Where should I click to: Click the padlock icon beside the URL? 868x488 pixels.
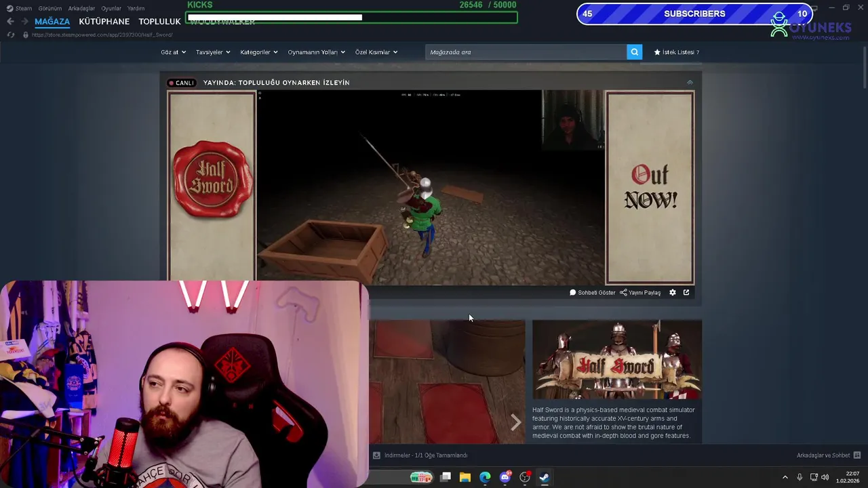pyautogui.click(x=26, y=35)
